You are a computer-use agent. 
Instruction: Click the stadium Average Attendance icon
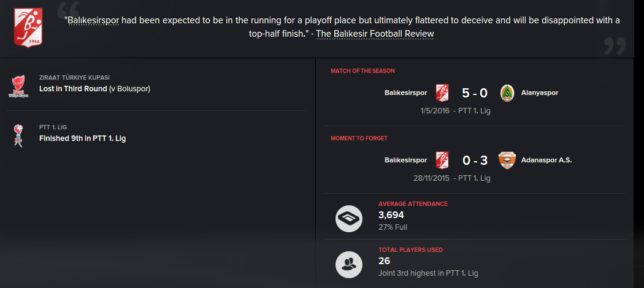(349, 219)
